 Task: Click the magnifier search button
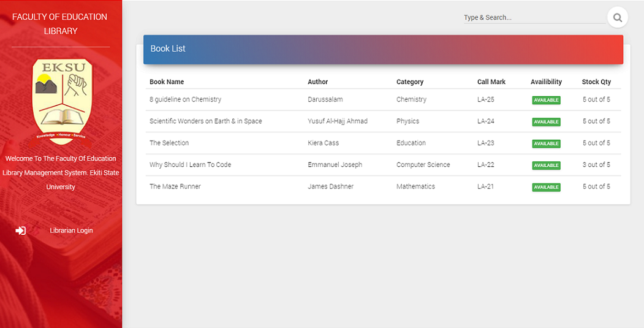pos(617,18)
